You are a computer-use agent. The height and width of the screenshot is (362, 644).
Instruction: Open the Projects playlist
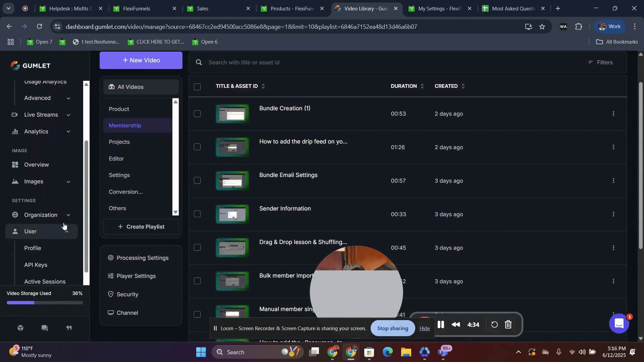click(119, 142)
